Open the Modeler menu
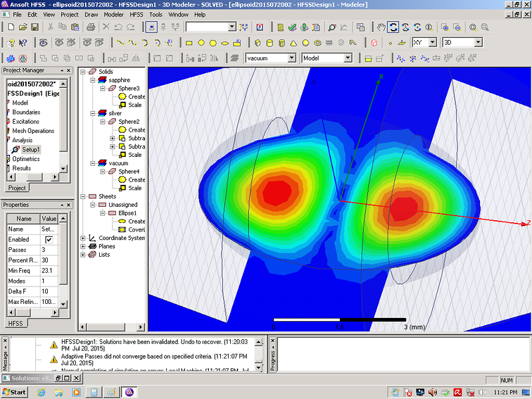Viewport: 532px width, 399px height. (114, 14)
